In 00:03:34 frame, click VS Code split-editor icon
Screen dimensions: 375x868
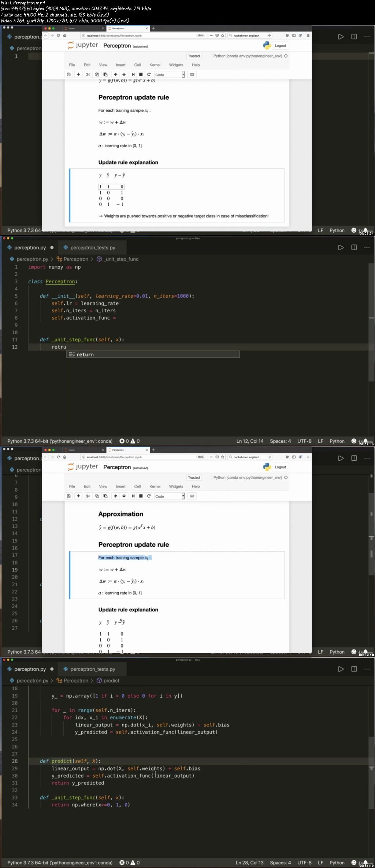354,37
